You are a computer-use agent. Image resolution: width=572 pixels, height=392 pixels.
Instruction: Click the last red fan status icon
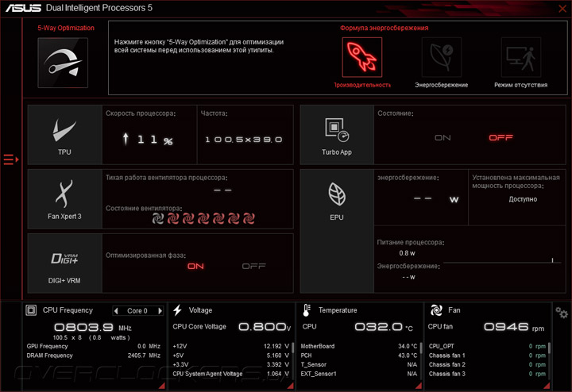pos(249,218)
